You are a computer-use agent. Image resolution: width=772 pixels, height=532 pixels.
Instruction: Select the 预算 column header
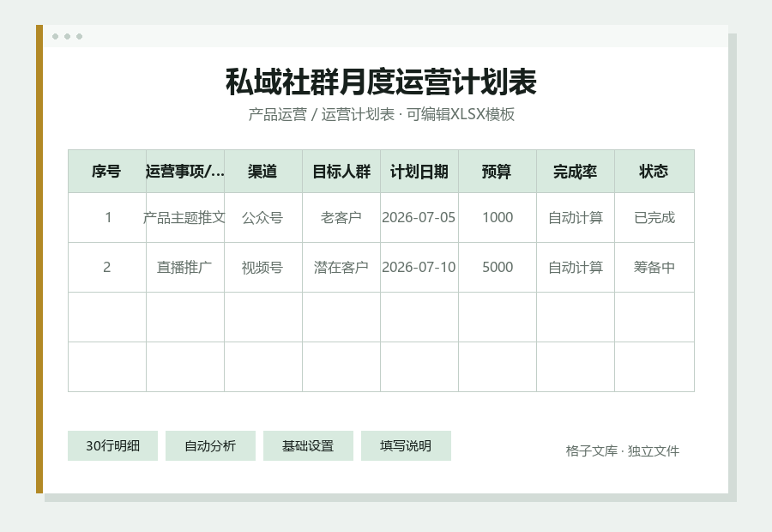tap(498, 172)
